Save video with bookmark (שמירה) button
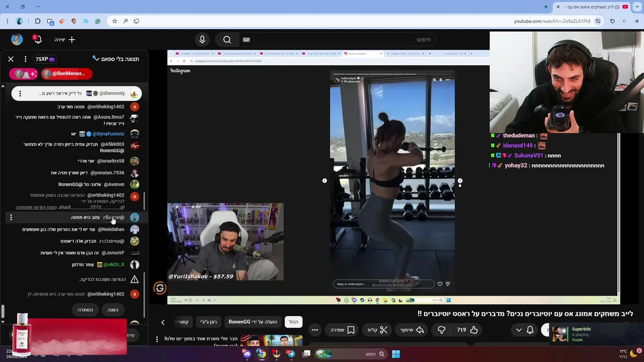The image size is (644, 362). point(342,330)
